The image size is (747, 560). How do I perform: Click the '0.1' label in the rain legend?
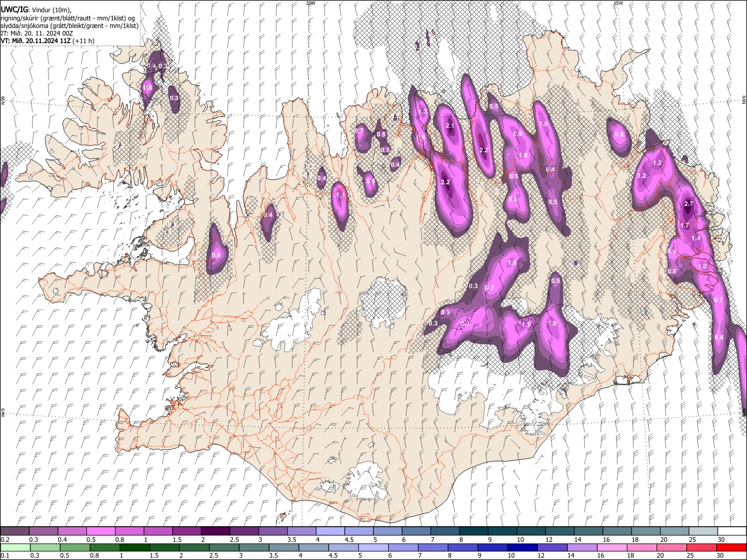[x=4, y=555]
